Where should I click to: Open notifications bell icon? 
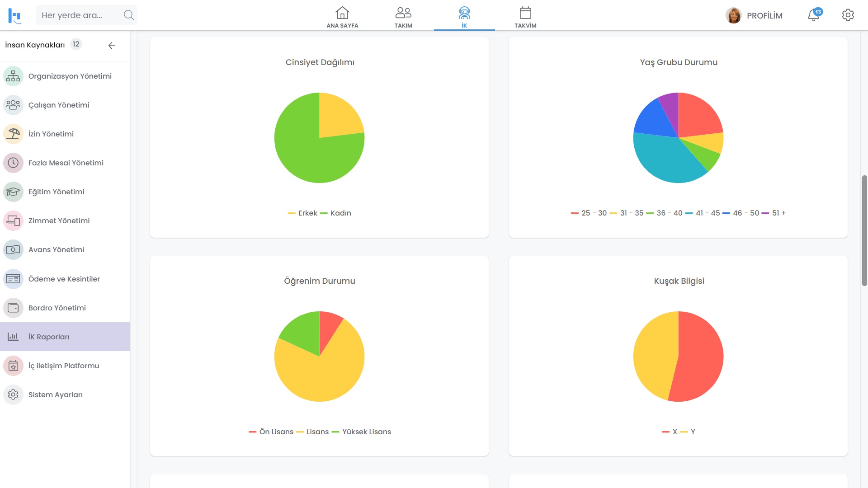[814, 15]
